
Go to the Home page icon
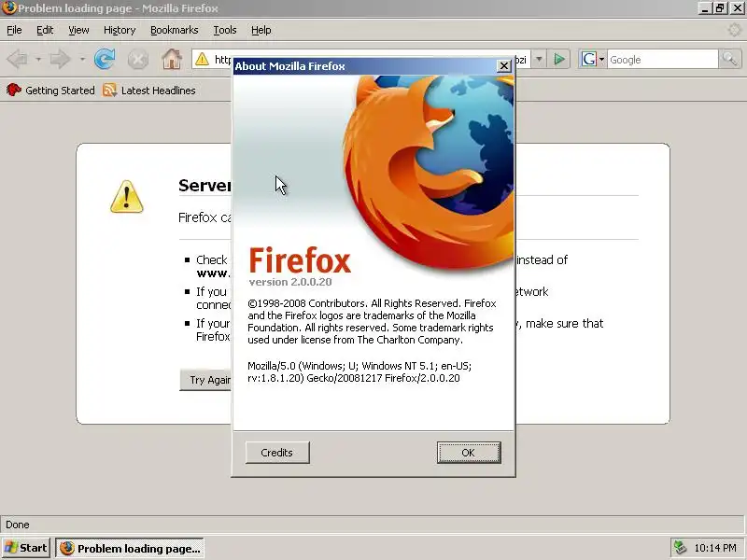pos(172,59)
